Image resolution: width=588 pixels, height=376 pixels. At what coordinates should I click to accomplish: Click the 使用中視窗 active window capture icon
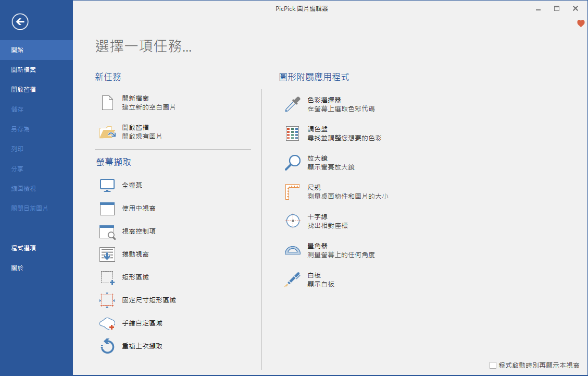tap(107, 208)
